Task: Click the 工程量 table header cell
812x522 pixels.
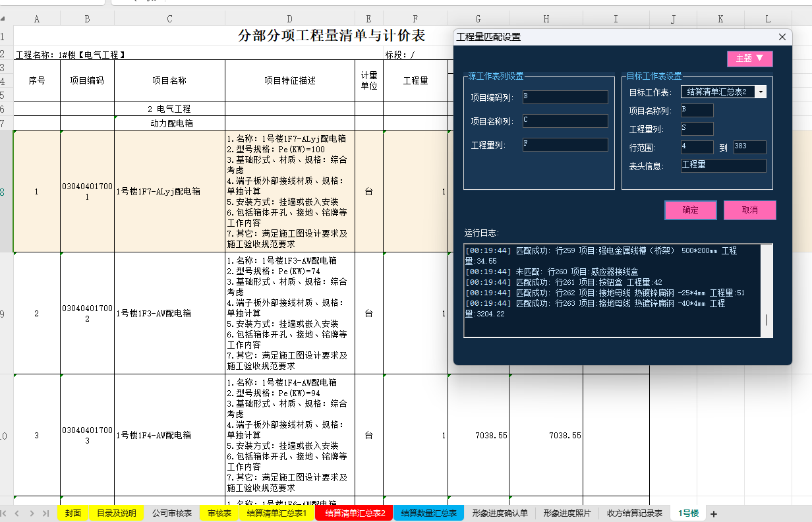Action: pos(415,80)
